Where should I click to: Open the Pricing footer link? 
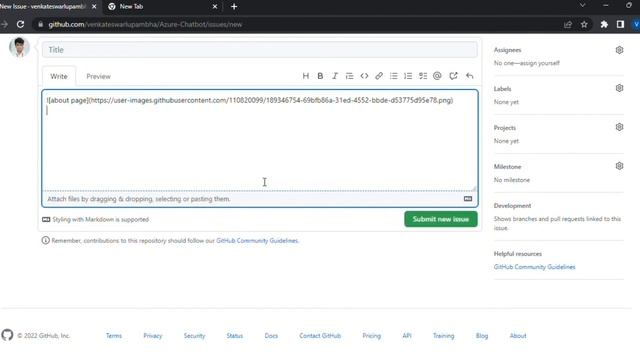click(371, 336)
